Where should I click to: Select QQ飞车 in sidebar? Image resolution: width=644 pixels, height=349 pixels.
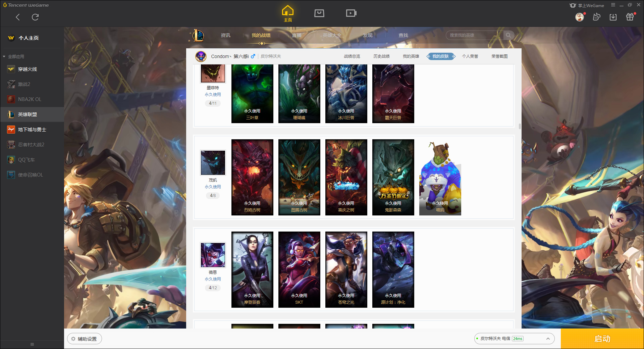[x=32, y=160]
